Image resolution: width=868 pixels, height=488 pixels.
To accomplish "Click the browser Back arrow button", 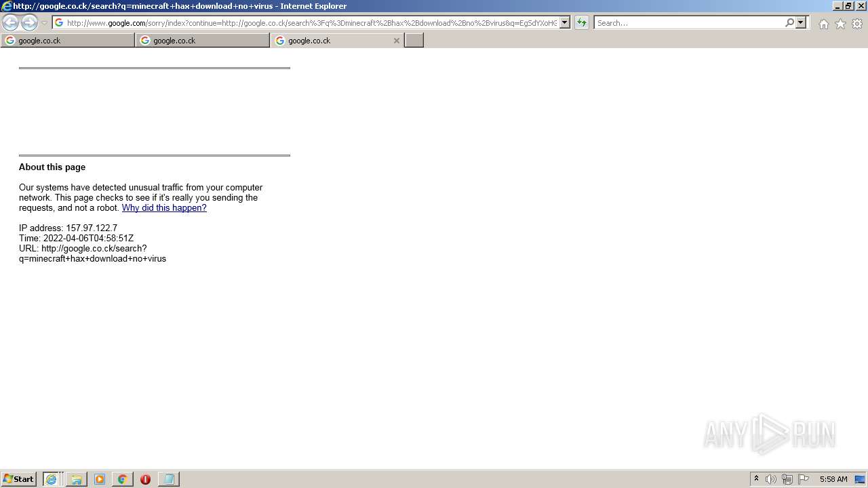I will point(10,23).
